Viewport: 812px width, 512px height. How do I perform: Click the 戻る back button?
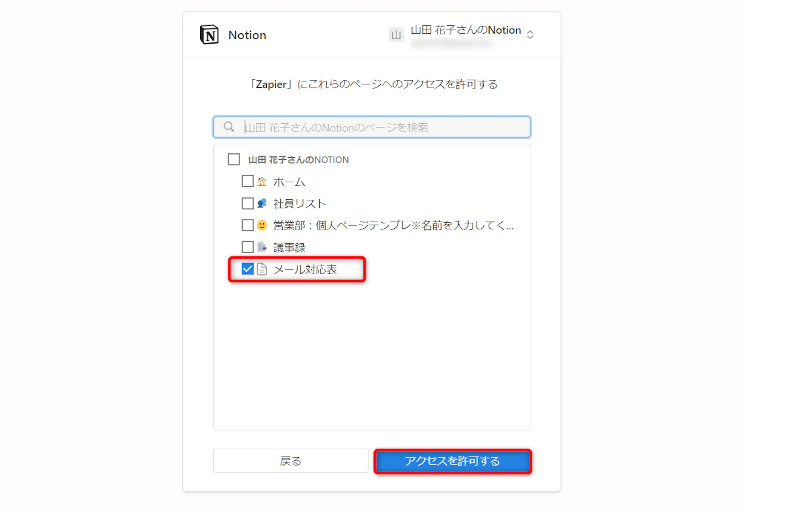coord(291,461)
